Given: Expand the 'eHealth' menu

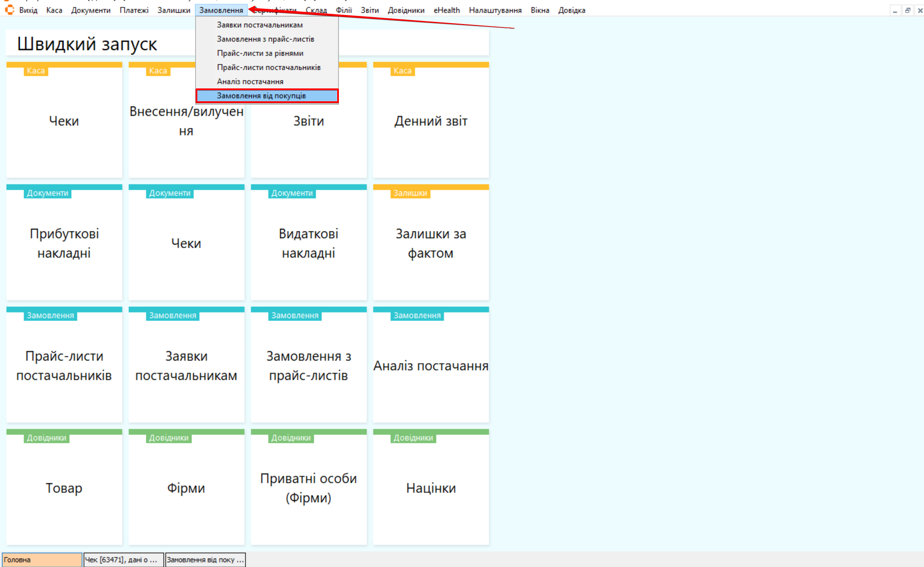Looking at the screenshot, I should click(x=447, y=10).
